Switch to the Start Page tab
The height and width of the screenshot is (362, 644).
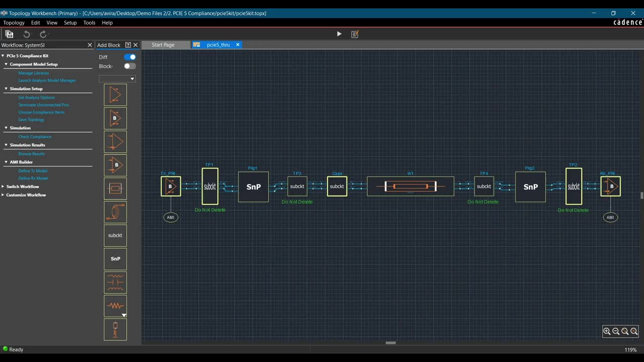pyautogui.click(x=163, y=45)
